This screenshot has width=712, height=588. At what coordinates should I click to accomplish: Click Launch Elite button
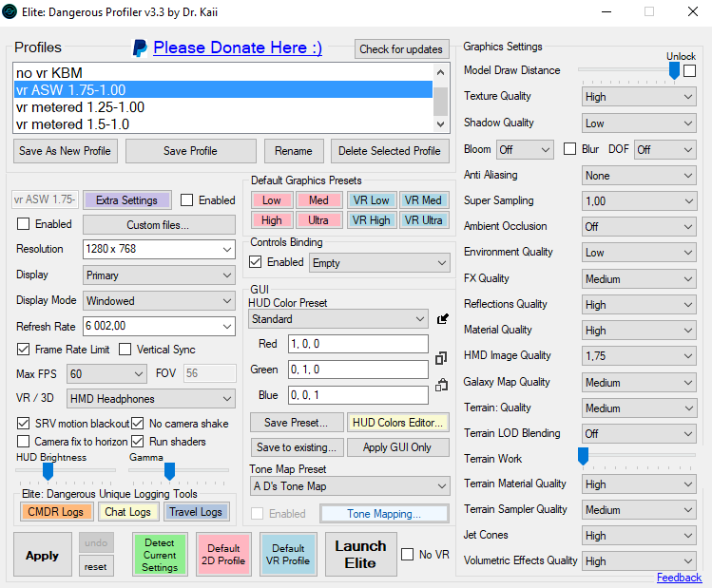[360, 554]
